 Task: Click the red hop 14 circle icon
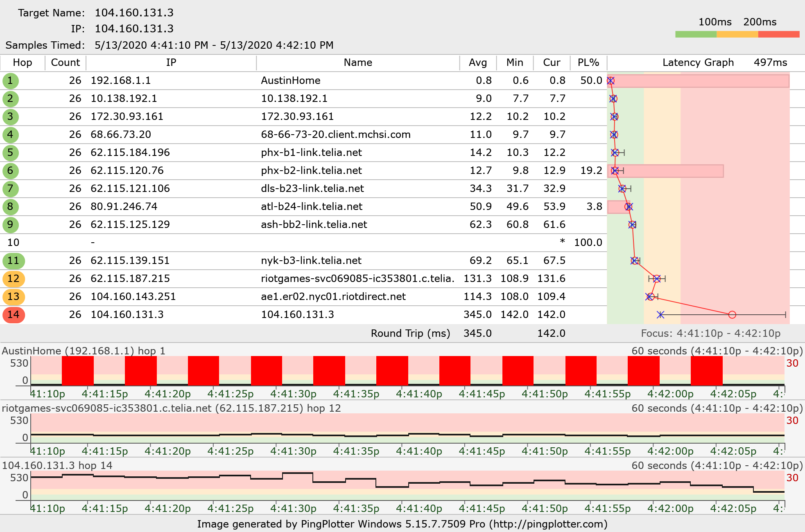coord(14,315)
